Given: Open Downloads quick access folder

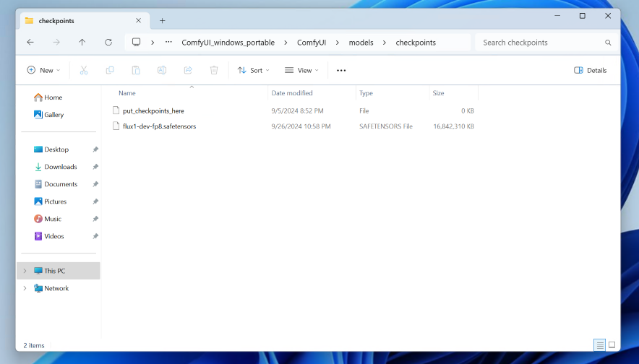Looking at the screenshot, I should (x=56, y=167).
